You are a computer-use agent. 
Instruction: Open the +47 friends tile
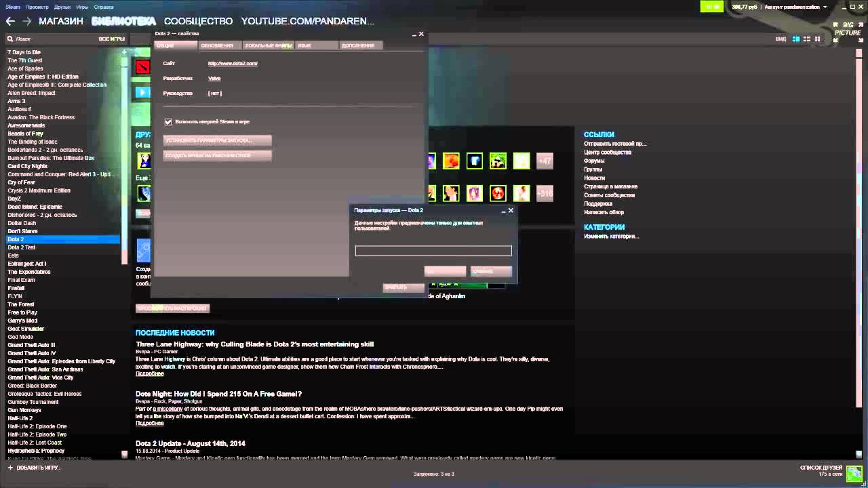(x=545, y=161)
